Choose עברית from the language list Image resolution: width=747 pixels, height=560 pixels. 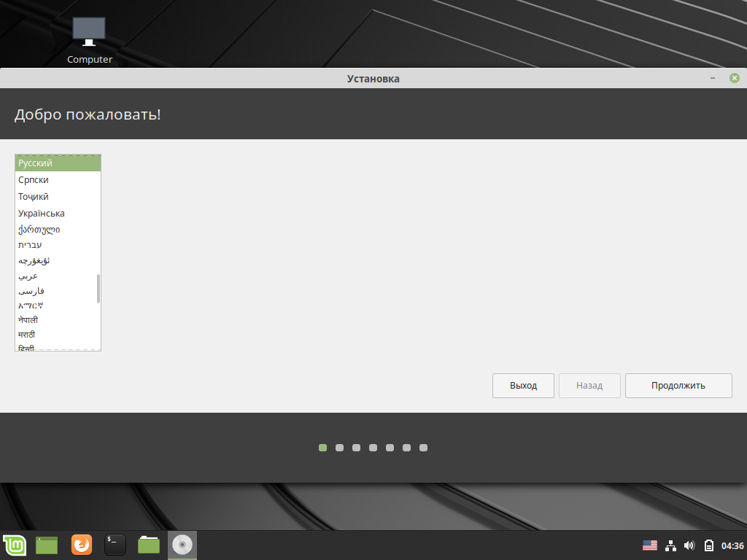click(x=28, y=245)
